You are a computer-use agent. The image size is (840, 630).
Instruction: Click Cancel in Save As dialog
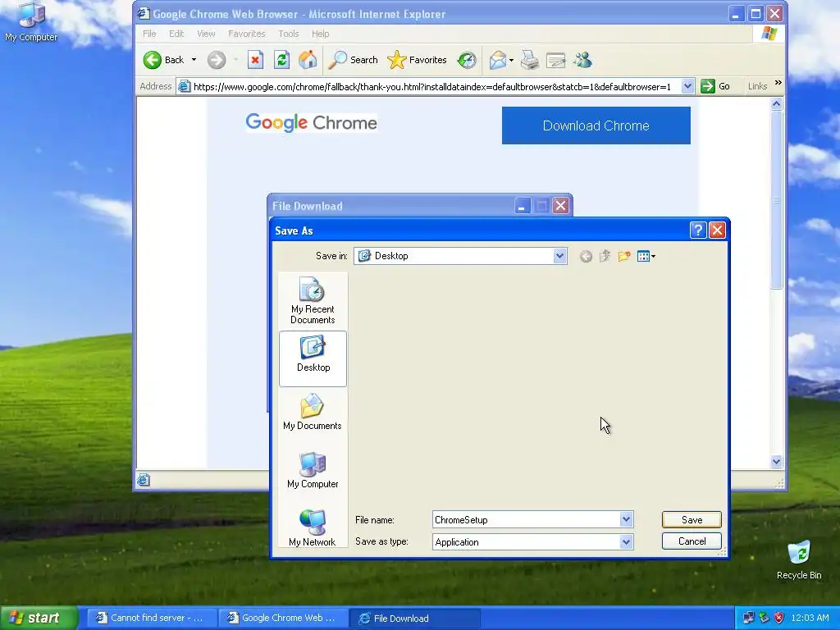(692, 541)
